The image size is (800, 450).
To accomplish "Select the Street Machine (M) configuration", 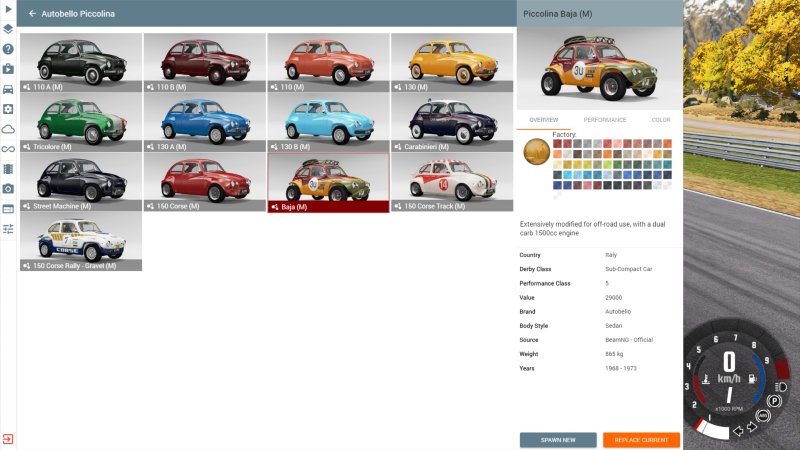I will click(81, 182).
